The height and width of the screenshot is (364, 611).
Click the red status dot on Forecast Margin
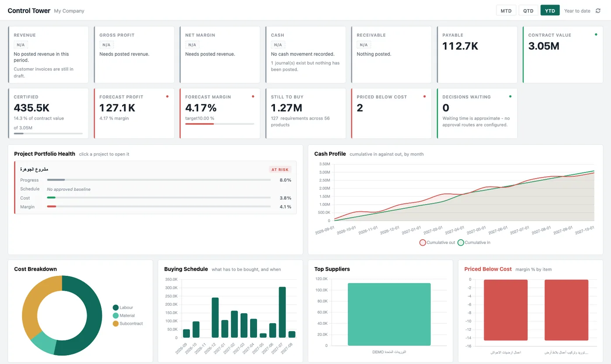pyautogui.click(x=253, y=96)
